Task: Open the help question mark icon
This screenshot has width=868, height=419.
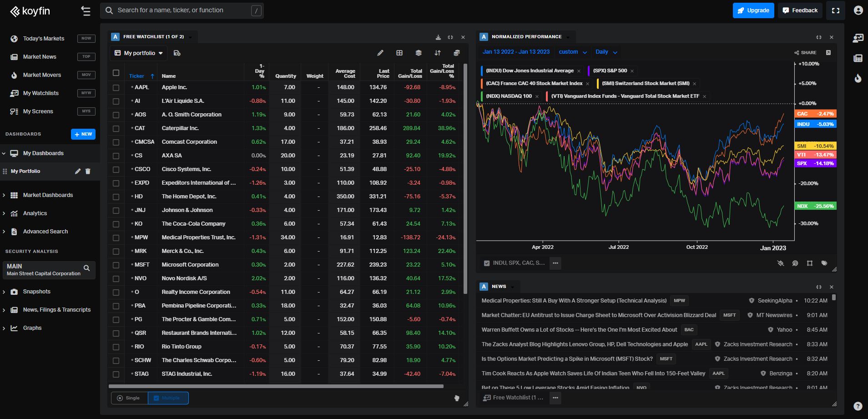Action: (858, 406)
